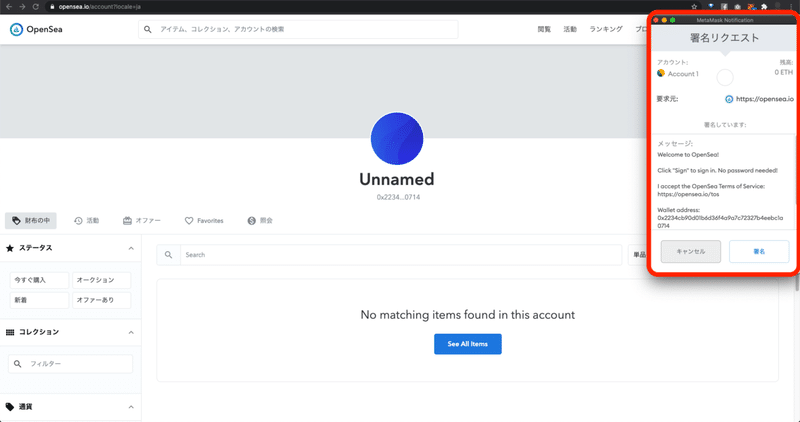
Task: Click the wallet address 0x2234...0714
Action: tap(398, 197)
